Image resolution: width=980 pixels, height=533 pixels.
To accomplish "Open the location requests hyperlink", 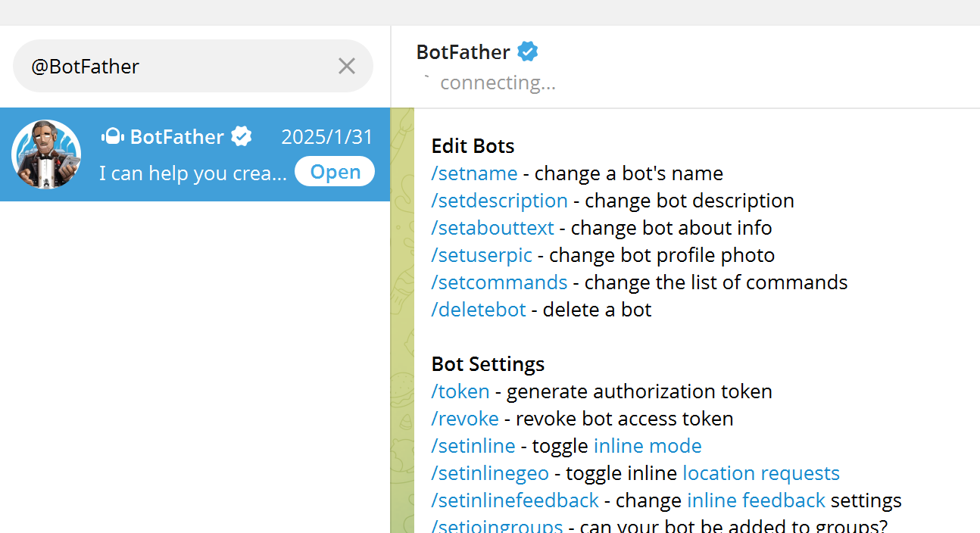I will (x=760, y=473).
